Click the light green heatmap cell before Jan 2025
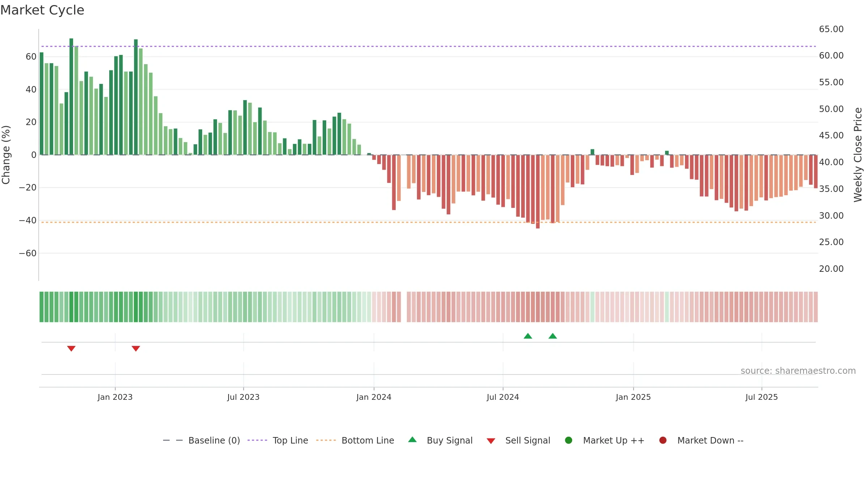Image resolution: width=868 pixels, height=488 pixels. [x=592, y=307]
